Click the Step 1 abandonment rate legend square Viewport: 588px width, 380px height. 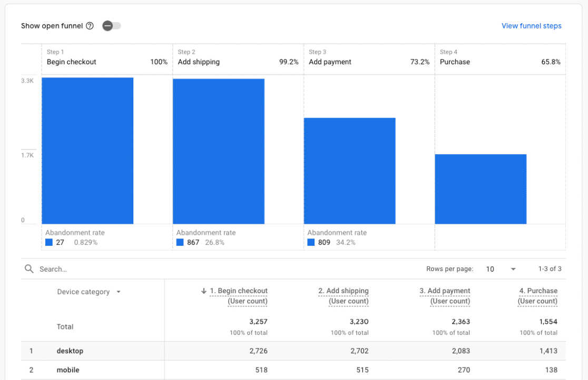pos(48,242)
